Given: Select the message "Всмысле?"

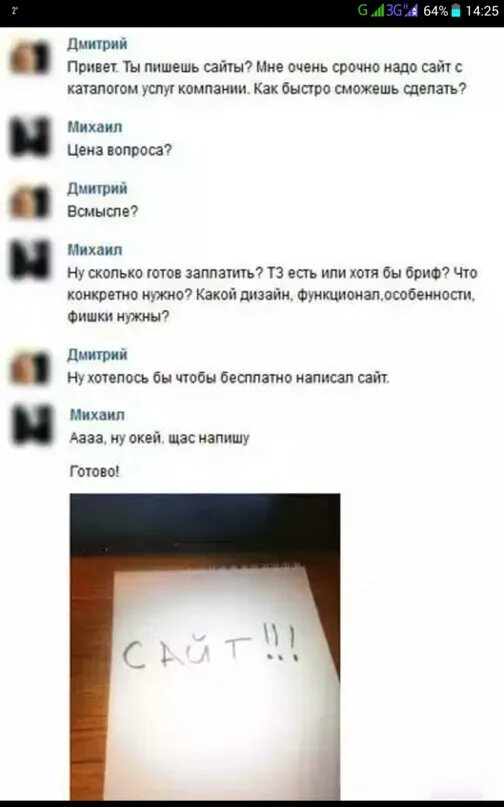Looking at the screenshot, I should [x=103, y=212].
